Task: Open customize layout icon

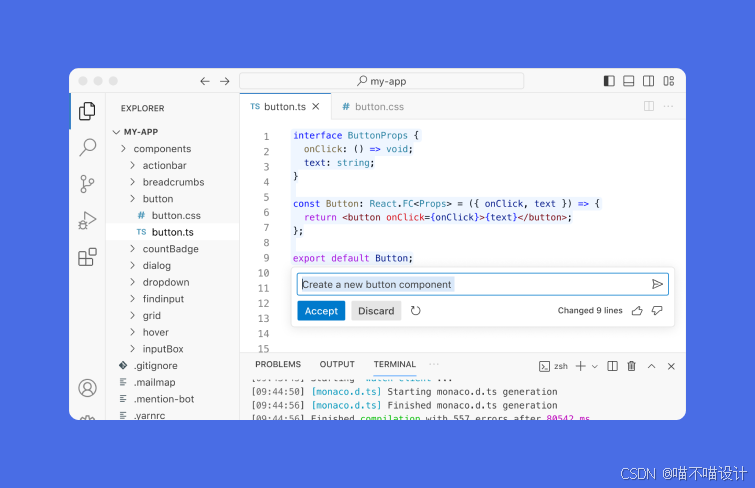Action: click(x=669, y=81)
